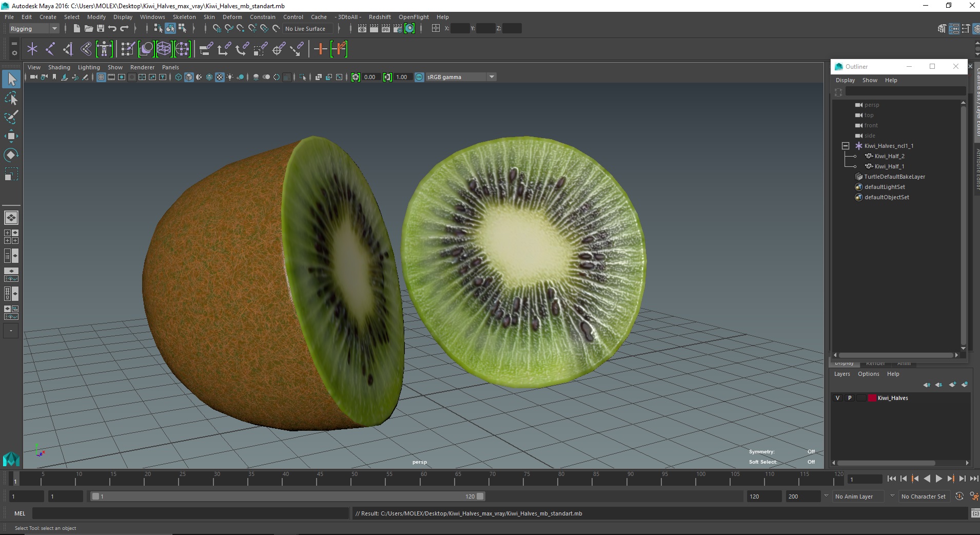Toggle visibility V of Kiwi_Halves layer
This screenshot has width=980, height=535.
click(x=838, y=398)
